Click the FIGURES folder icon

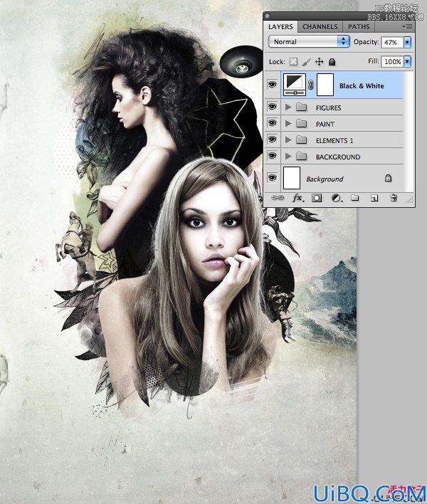[x=301, y=107]
